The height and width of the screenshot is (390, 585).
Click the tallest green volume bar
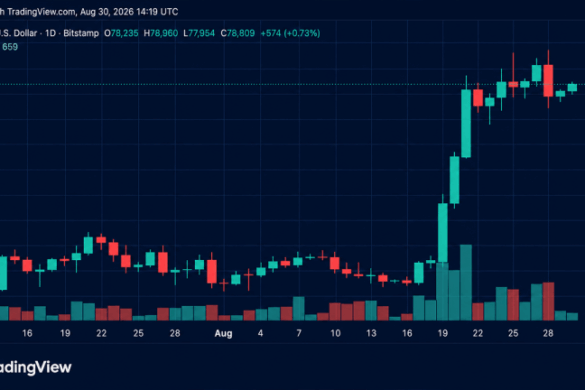tap(466, 283)
